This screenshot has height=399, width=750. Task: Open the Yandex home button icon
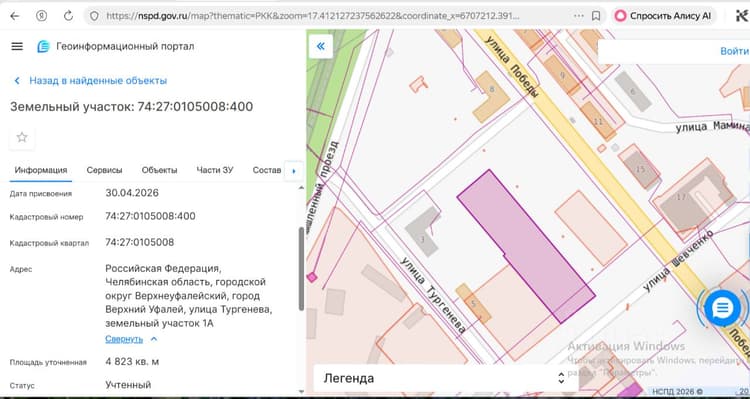[42, 16]
